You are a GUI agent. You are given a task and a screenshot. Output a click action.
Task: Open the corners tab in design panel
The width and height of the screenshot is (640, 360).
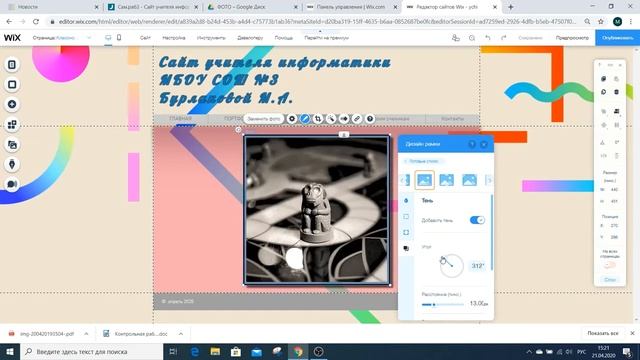tap(406, 232)
